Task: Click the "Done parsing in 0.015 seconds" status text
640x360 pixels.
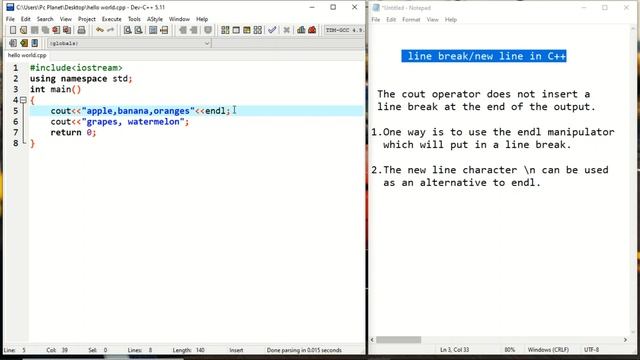Action: click(x=304, y=350)
